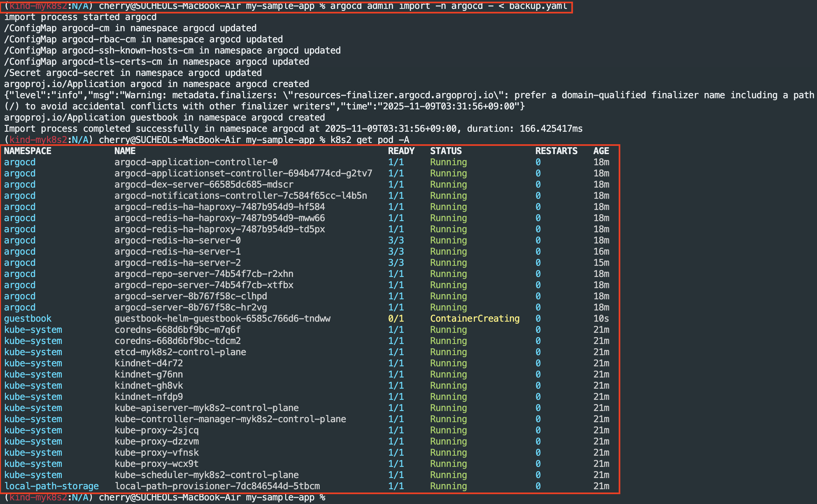
Task: Click the etcd-myk8s2-control-plane pod name
Action: coord(180,352)
